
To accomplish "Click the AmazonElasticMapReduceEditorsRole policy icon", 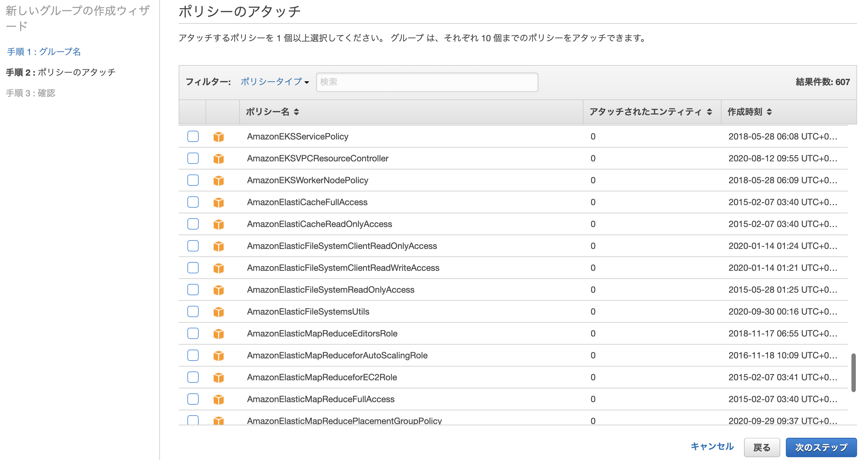I will click(x=218, y=334).
